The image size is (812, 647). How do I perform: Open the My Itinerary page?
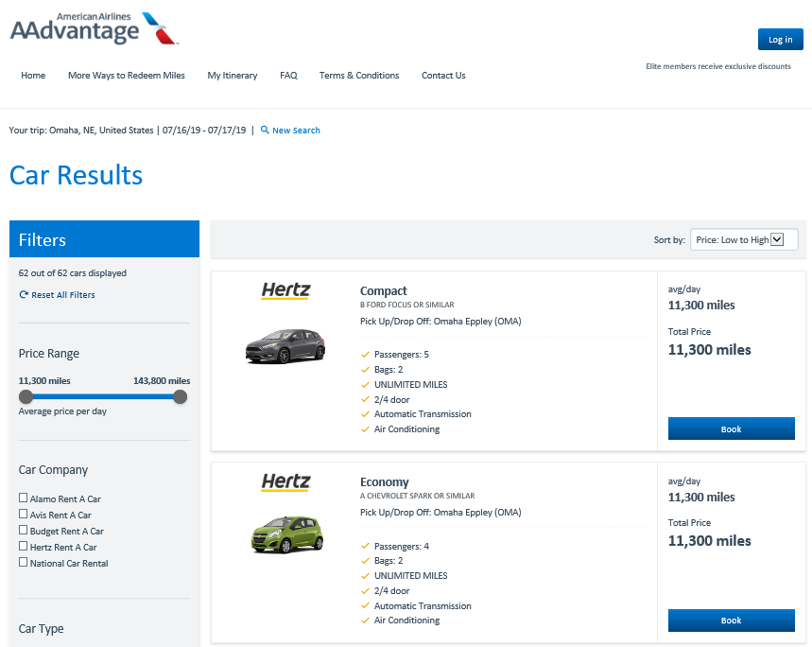(233, 76)
